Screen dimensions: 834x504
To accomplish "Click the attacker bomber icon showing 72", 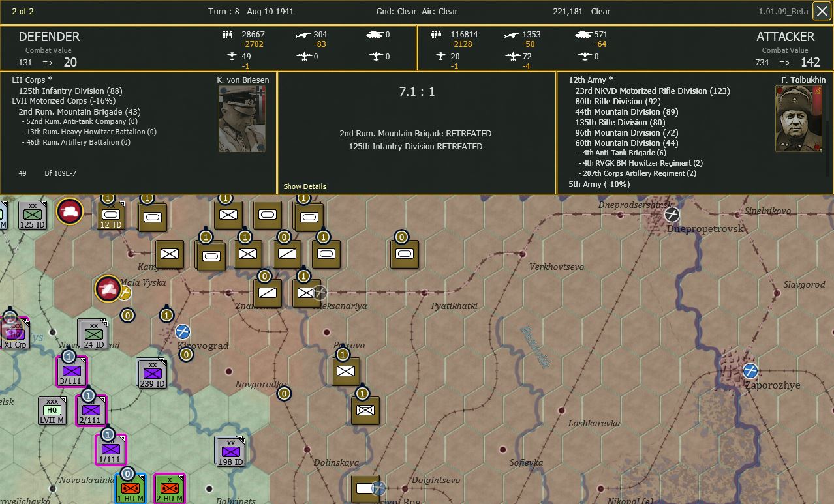I will pyautogui.click(x=512, y=57).
